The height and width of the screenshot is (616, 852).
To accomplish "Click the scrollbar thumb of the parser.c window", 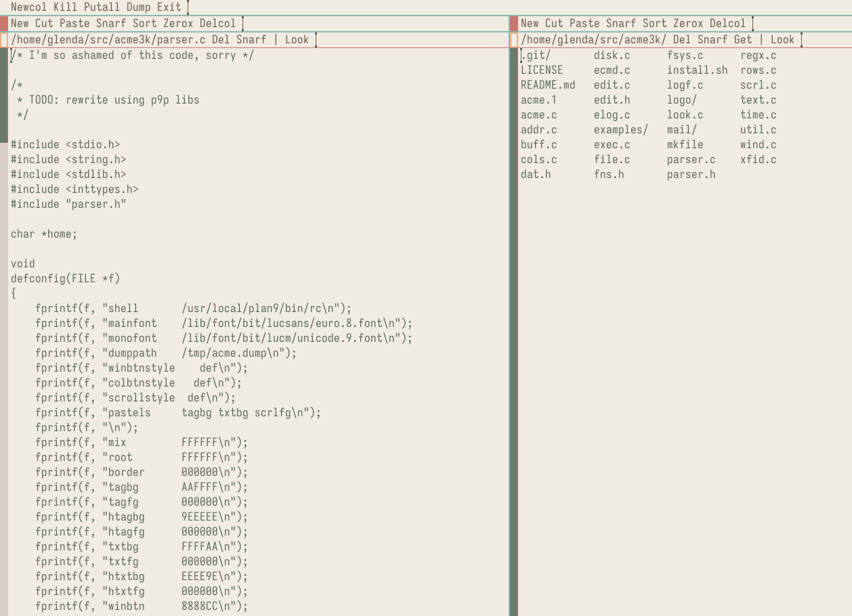I will pyautogui.click(x=4, y=95).
